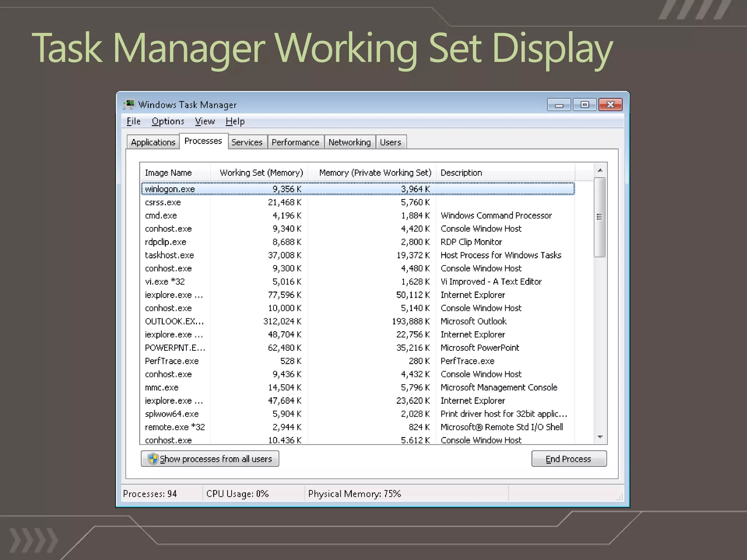The height and width of the screenshot is (560, 747).
Task: Sort by Image Name column header
Action: pos(175,172)
